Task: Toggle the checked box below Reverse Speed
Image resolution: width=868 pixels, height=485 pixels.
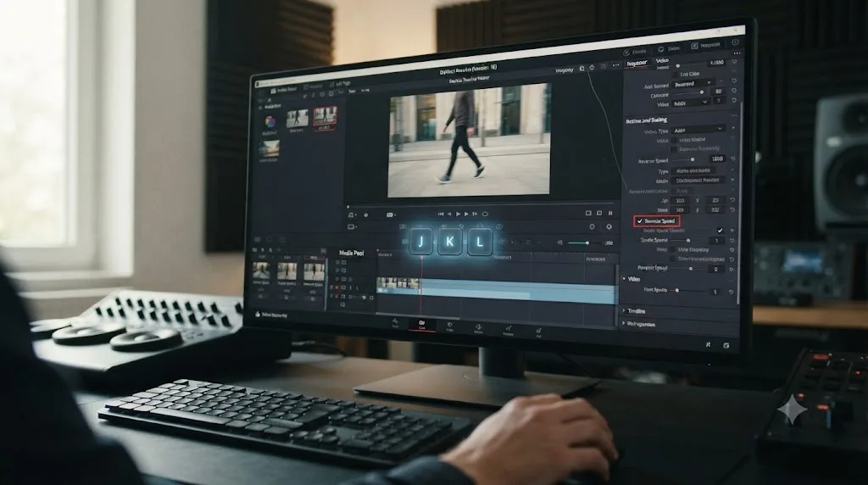Action: (720, 231)
